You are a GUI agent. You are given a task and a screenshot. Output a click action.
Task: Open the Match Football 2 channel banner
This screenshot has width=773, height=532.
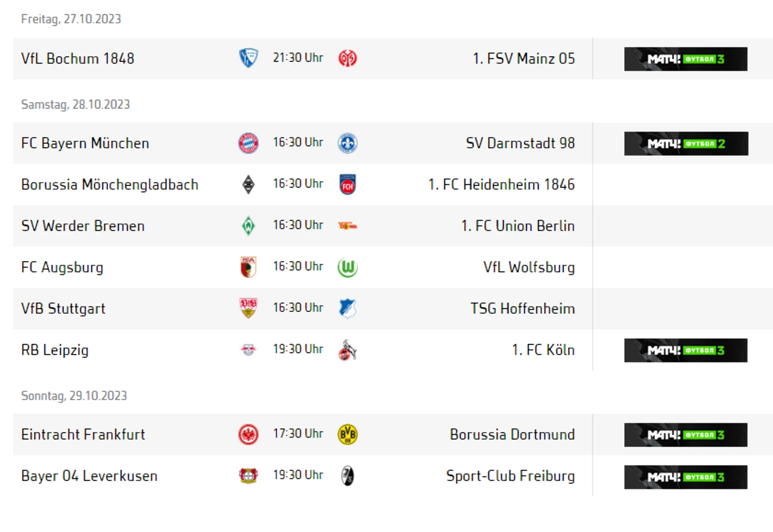coord(686,143)
